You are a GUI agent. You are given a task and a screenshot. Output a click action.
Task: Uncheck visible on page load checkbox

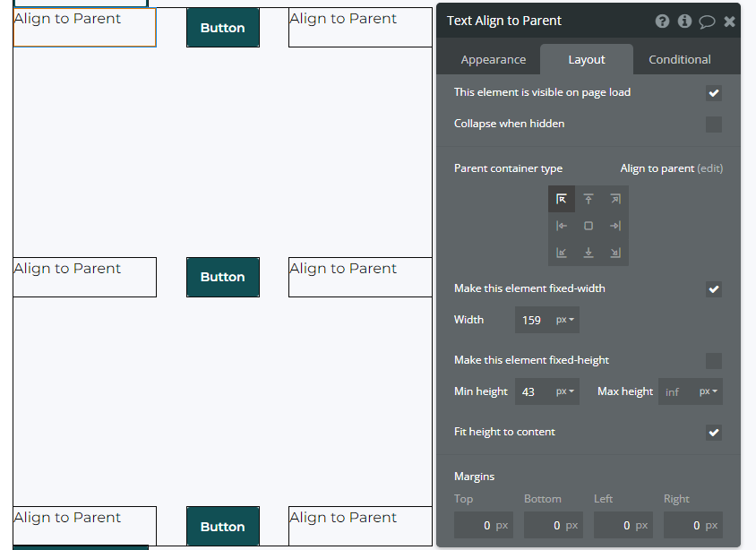(x=714, y=93)
